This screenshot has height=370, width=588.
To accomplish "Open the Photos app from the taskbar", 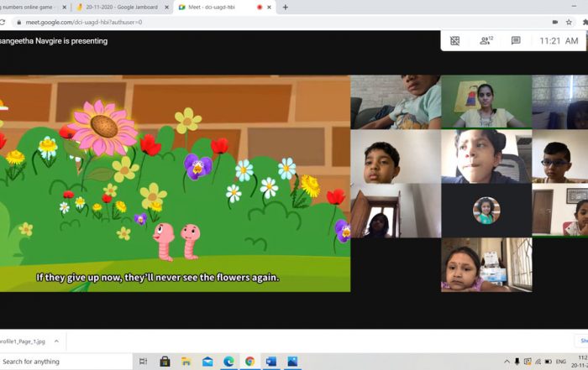I will pos(292,362).
